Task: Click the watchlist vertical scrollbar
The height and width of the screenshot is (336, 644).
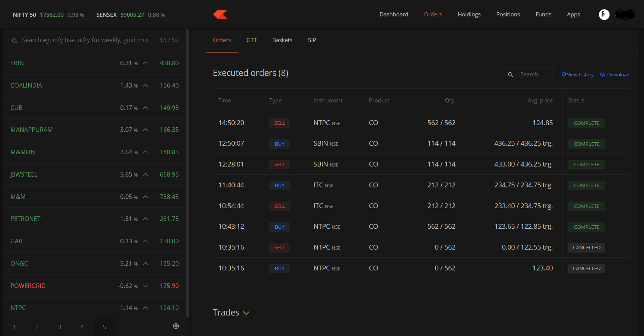Action: coord(188,173)
